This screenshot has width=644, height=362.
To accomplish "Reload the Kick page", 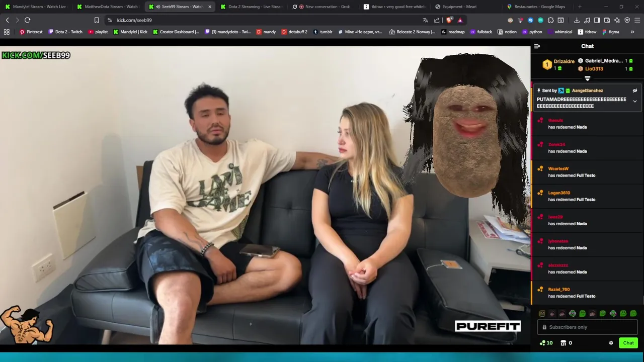I will click(x=28, y=20).
